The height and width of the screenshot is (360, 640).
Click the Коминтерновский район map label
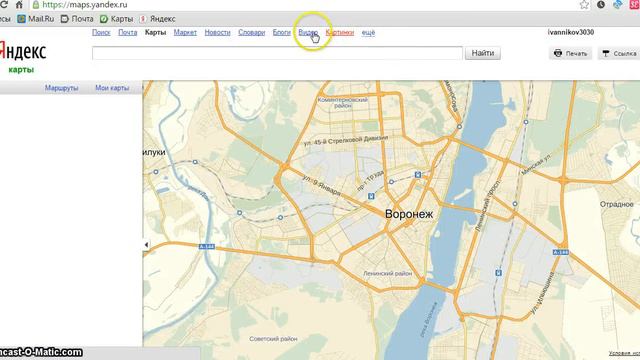click(343, 102)
